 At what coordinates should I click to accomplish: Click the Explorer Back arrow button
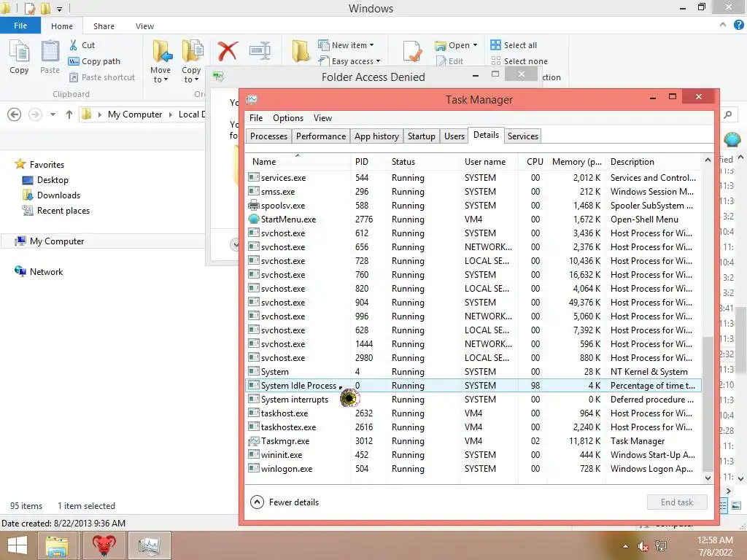[x=15, y=114]
